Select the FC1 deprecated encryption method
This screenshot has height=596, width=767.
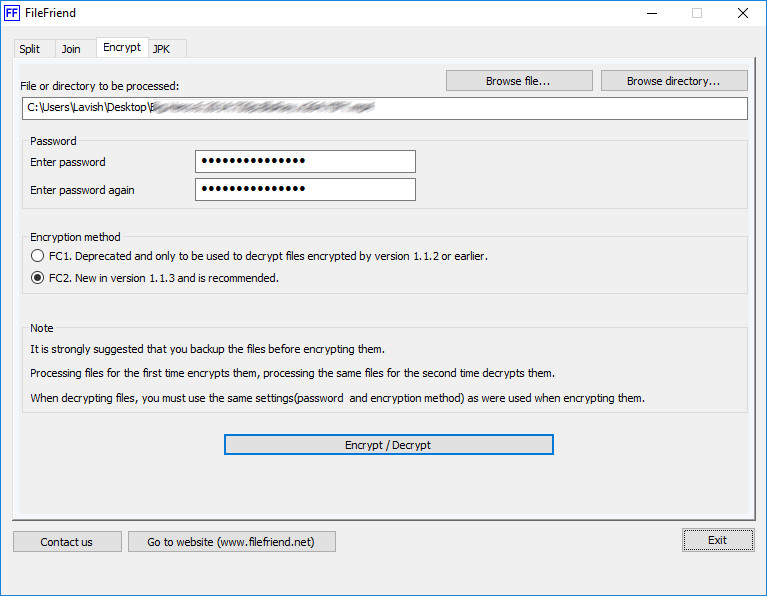tap(259, 256)
